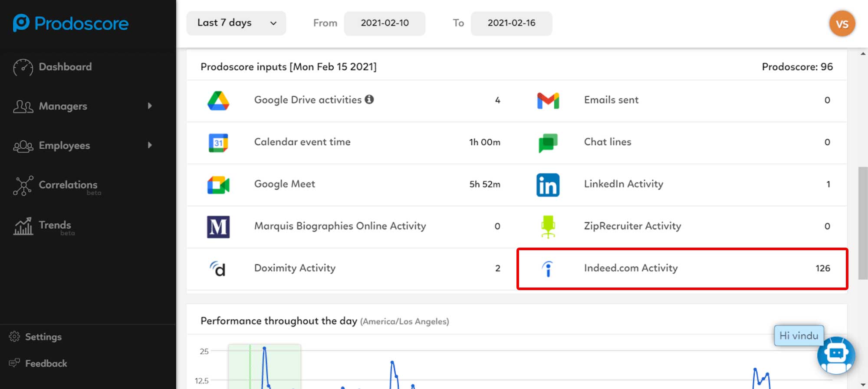Click the Marquis Biographies M icon
The width and height of the screenshot is (868, 389).
coord(218,227)
